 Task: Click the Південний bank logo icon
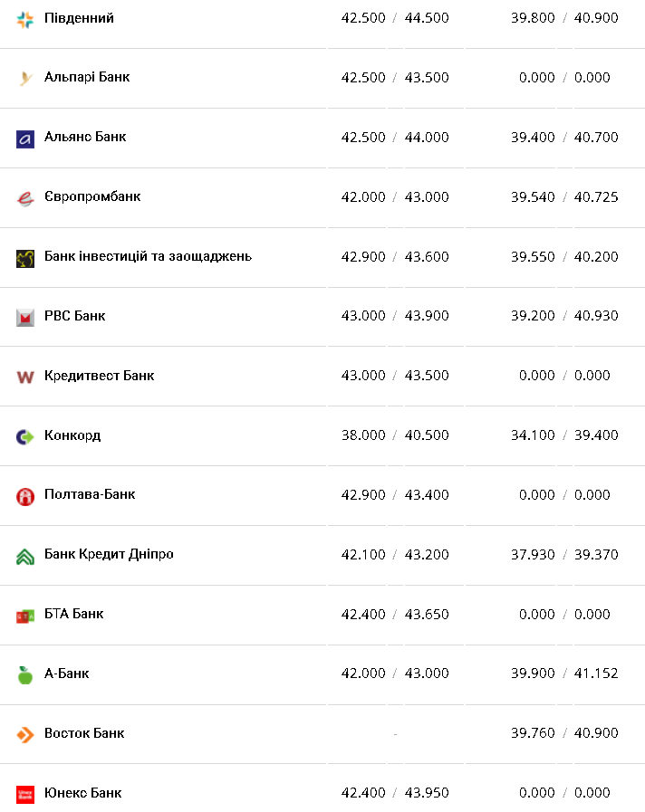(x=25, y=19)
